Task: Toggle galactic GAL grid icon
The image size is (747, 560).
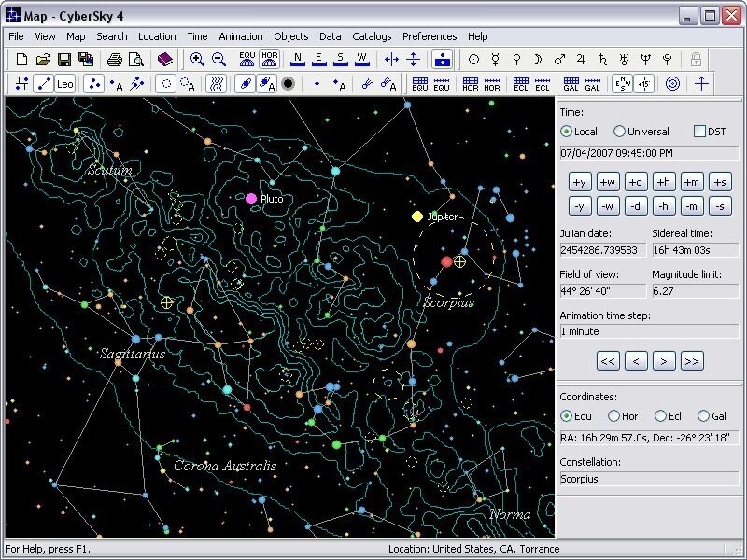Action: [x=571, y=84]
